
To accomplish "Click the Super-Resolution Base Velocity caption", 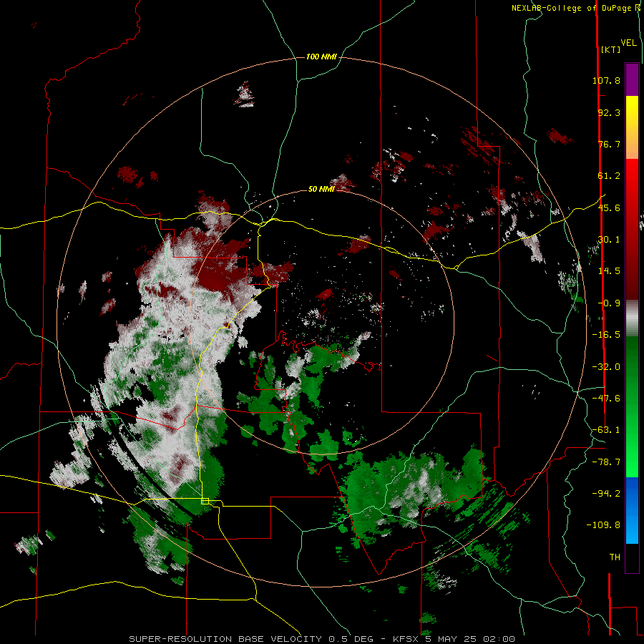I will point(321,639).
